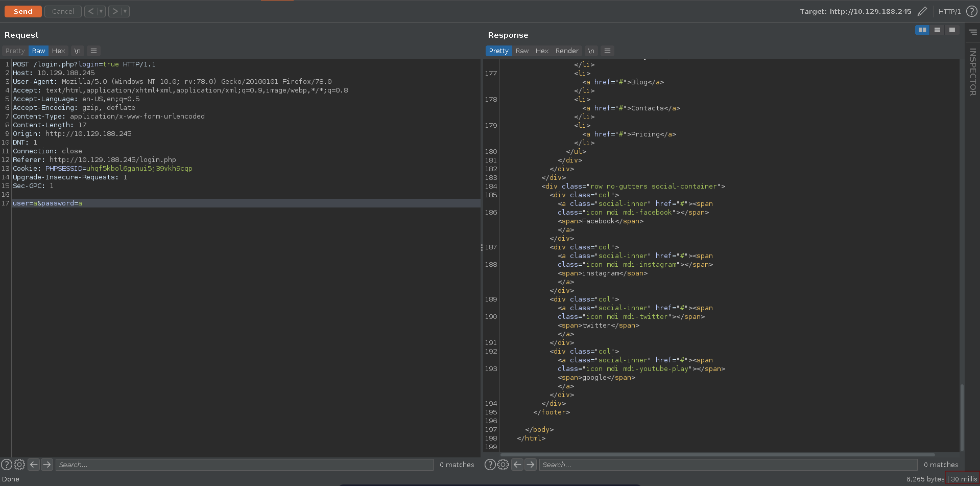980x486 pixels.
Task: Edit the target with the pencil icon
Action: (x=922, y=11)
